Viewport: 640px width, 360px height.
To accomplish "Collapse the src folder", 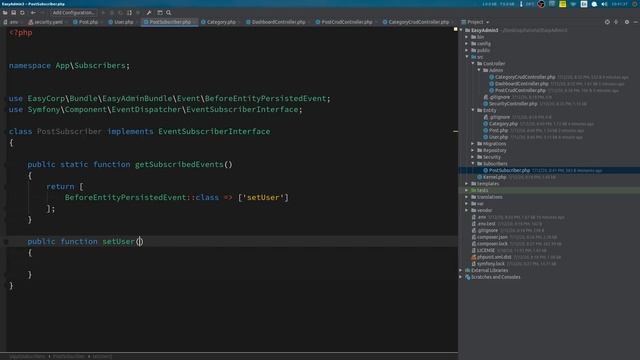I will click(x=467, y=57).
